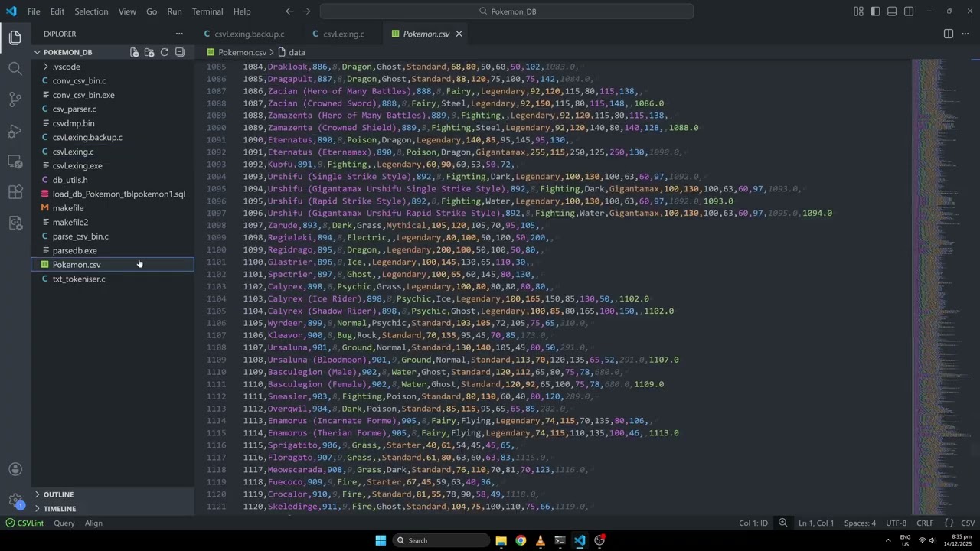Open Google Chrome from Windows taskbar
980x551 pixels.
(521, 540)
